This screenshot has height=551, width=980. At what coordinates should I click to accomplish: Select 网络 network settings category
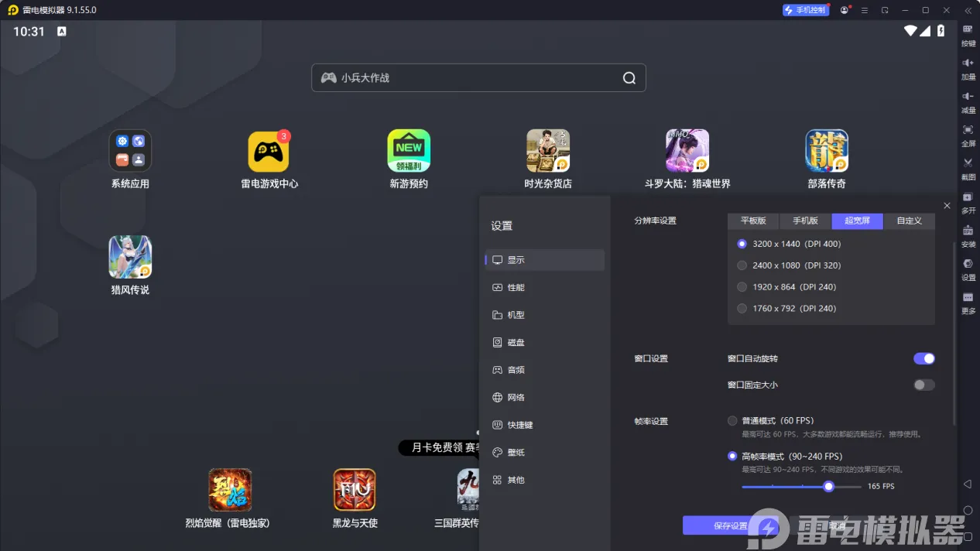545,398
